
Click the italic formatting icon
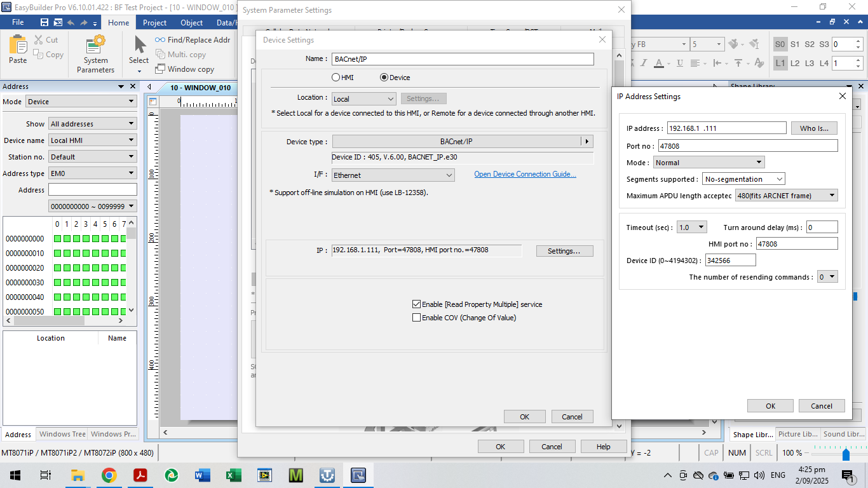click(x=643, y=64)
